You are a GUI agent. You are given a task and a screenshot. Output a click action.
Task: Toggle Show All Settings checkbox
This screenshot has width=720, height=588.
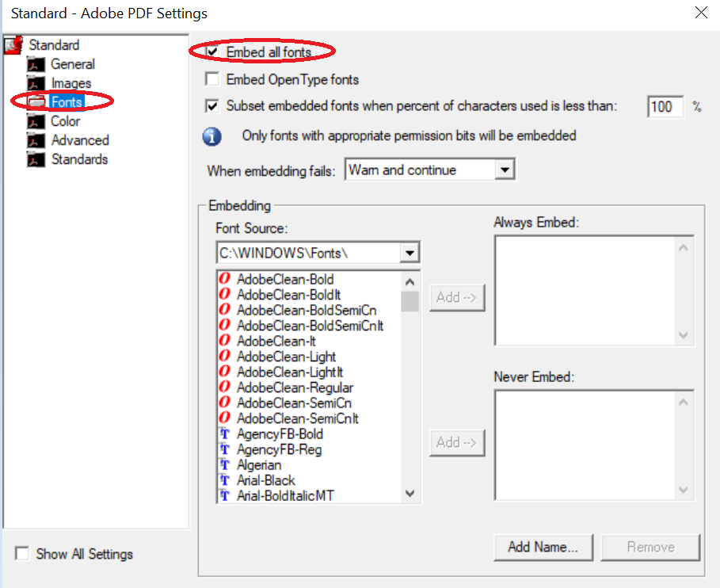(22, 554)
